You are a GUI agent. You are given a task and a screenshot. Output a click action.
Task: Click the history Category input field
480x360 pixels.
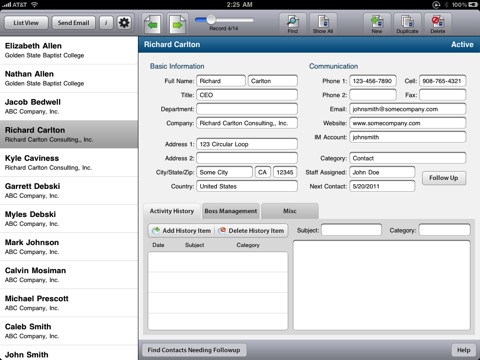(x=444, y=230)
